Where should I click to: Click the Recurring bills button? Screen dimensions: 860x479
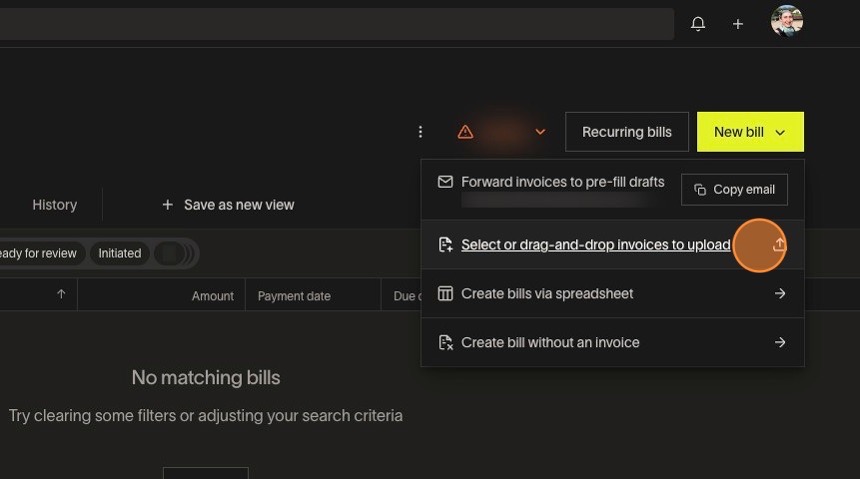626,132
